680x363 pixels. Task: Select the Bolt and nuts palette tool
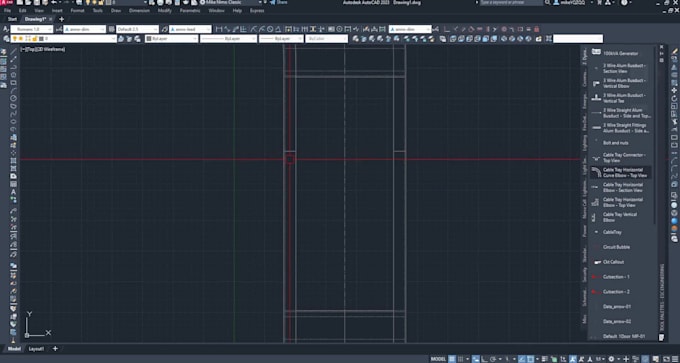click(621, 143)
